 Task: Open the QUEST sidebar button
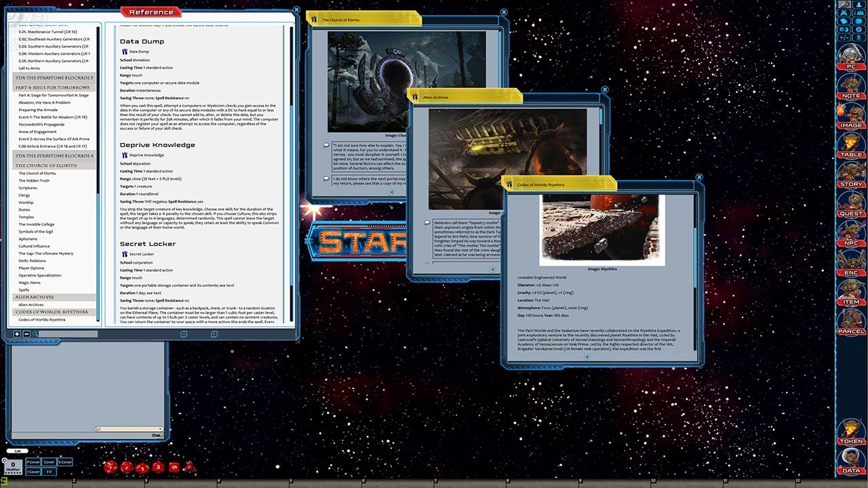coord(850,204)
